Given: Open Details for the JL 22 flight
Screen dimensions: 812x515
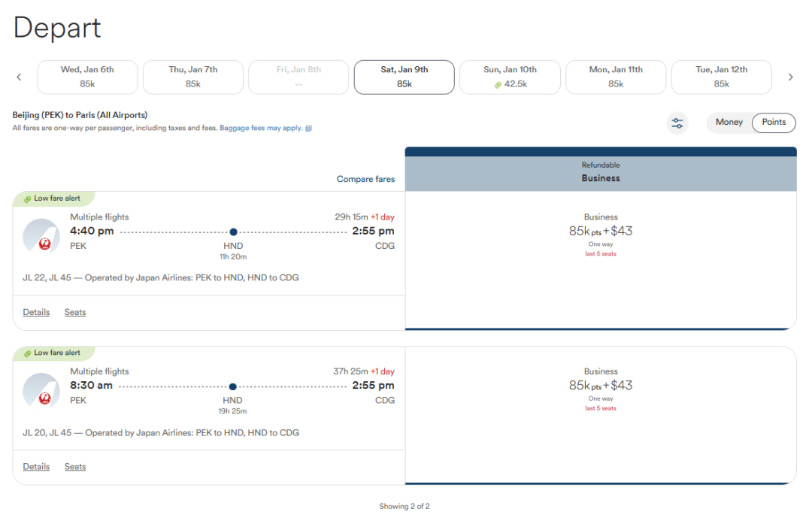Looking at the screenshot, I should tap(36, 312).
